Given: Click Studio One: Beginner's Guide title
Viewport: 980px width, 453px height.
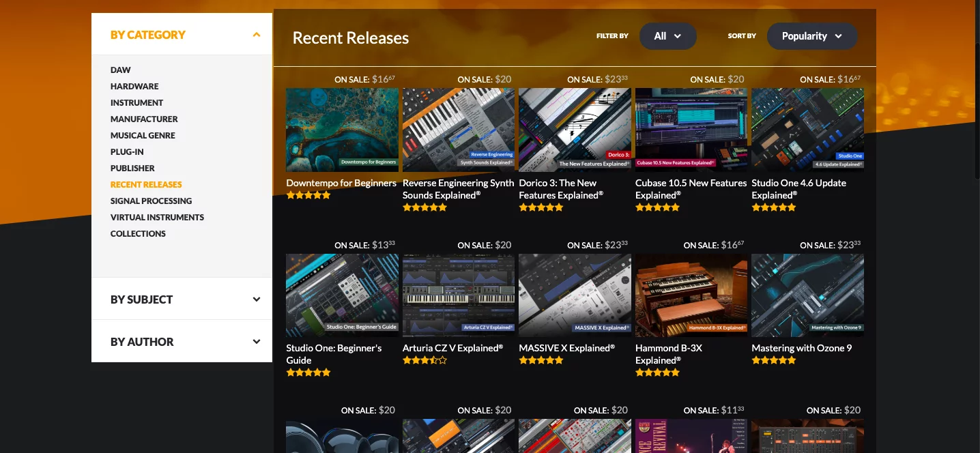Looking at the screenshot, I should (334, 354).
